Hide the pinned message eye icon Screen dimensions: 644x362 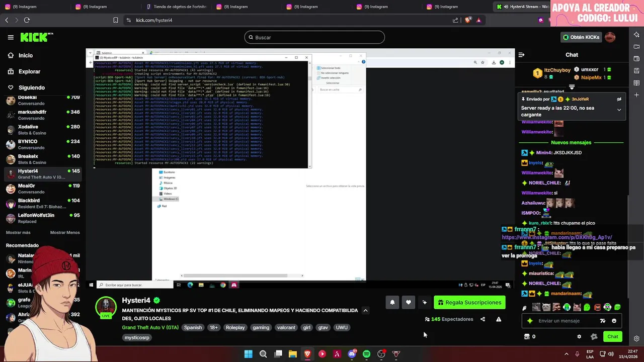pos(619,100)
